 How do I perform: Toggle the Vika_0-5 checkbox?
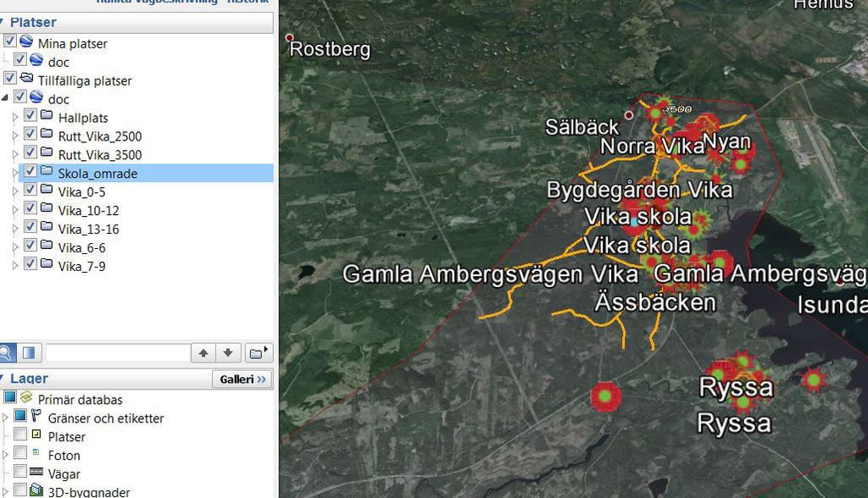[x=31, y=189]
